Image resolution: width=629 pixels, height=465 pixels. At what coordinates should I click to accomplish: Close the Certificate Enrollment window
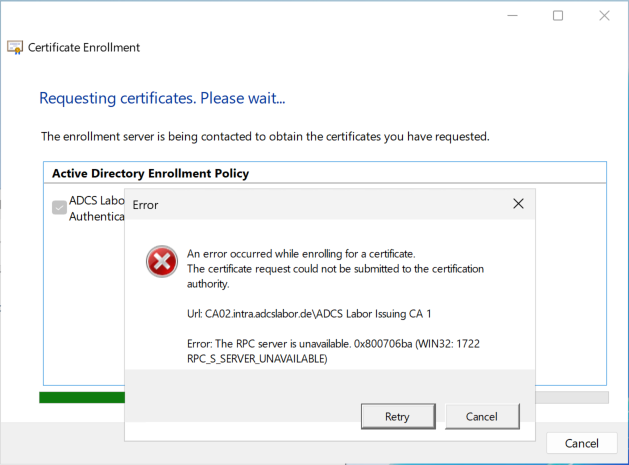click(x=604, y=16)
